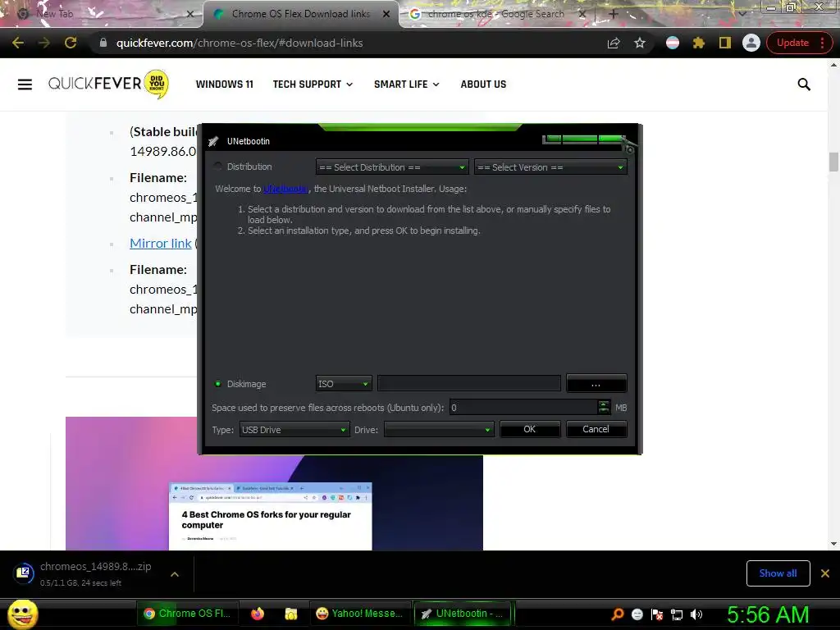This screenshot has width=840, height=630.
Task: Open a new Chrome tab
Action: pyautogui.click(x=614, y=14)
